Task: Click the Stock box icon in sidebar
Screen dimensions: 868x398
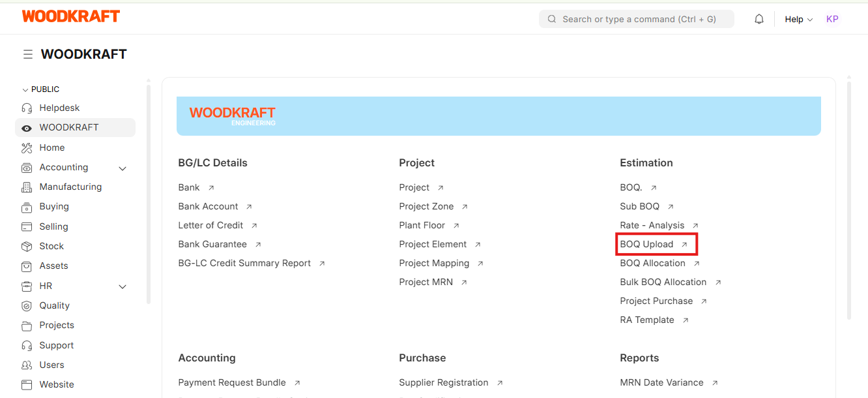Action: click(x=27, y=247)
